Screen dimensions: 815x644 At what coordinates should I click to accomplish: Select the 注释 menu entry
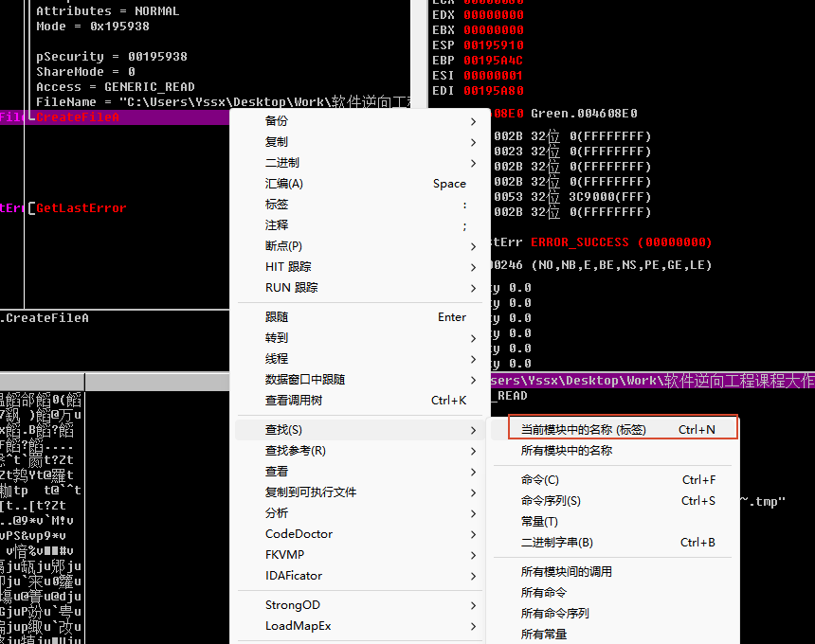point(360,224)
